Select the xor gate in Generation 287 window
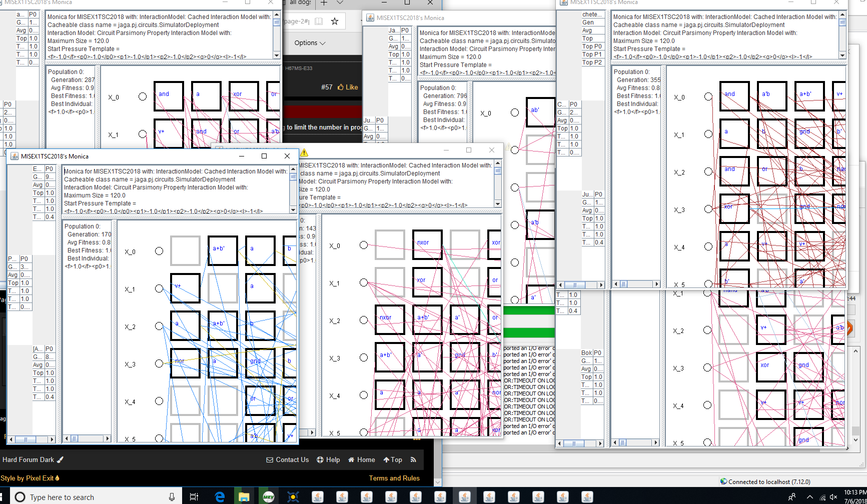This screenshot has height=504, width=867. (244, 96)
